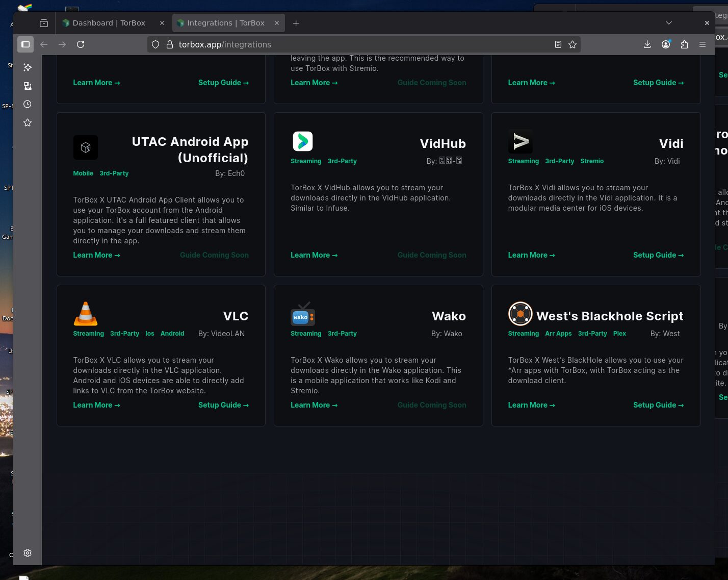Image resolution: width=728 pixels, height=580 pixels.
Task: Open synced tabs icon in sidebar
Action: pyautogui.click(x=28, y=86)
